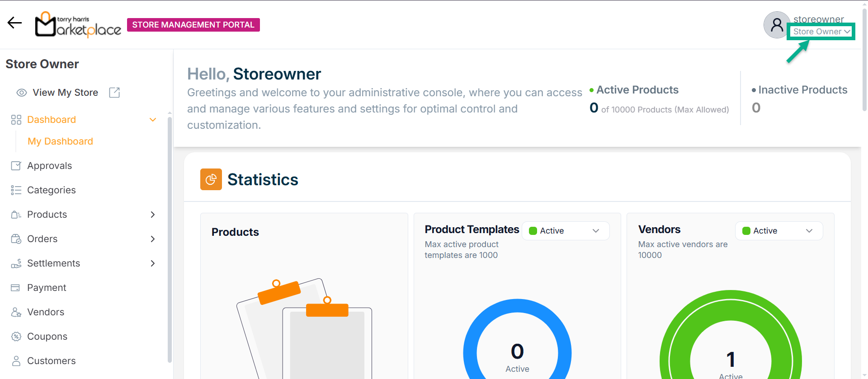Go to Categories in the sidebar
This screenshot has height=379, width=868.
coord(51,190)
